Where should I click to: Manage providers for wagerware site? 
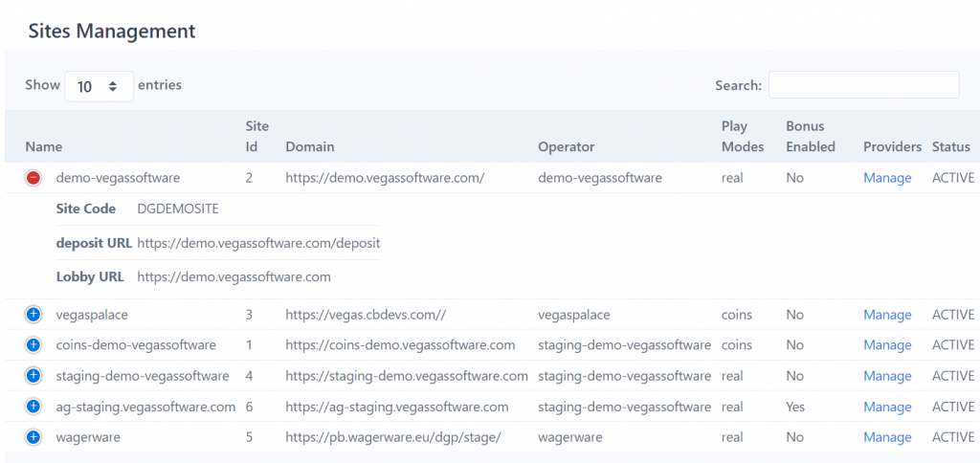(887, 437)
